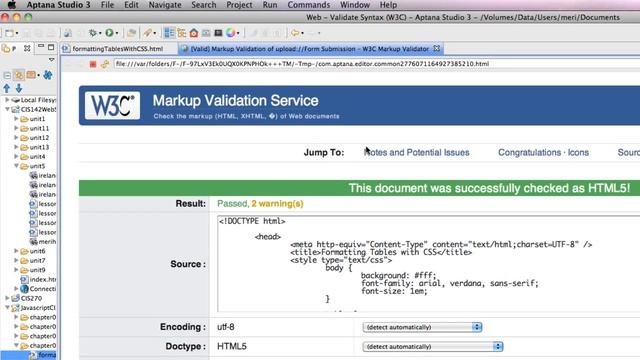This screenshot has width=640, height=360.
Task: Open the Navigate menu
Action: click(165, 5)
